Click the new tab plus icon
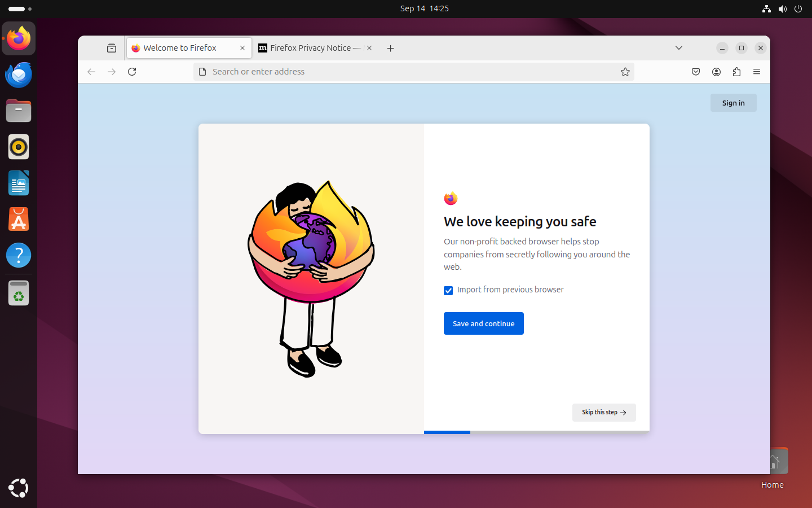Screen dimensions: 812x508 point(390,48)
